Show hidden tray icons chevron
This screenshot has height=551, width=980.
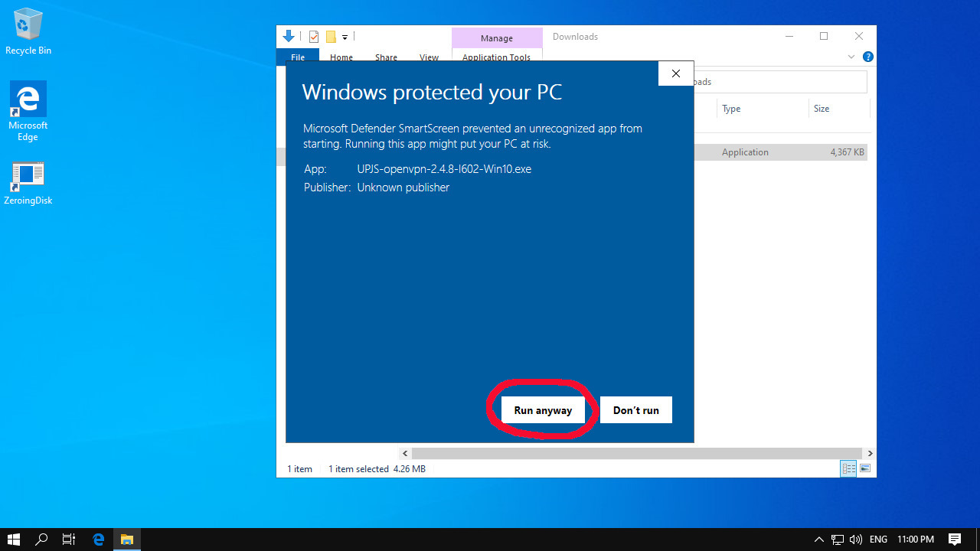818,540
